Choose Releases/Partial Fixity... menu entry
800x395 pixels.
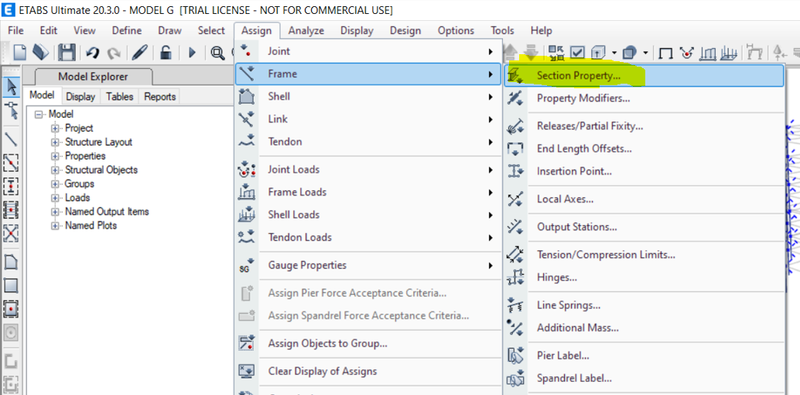[644, 126]
